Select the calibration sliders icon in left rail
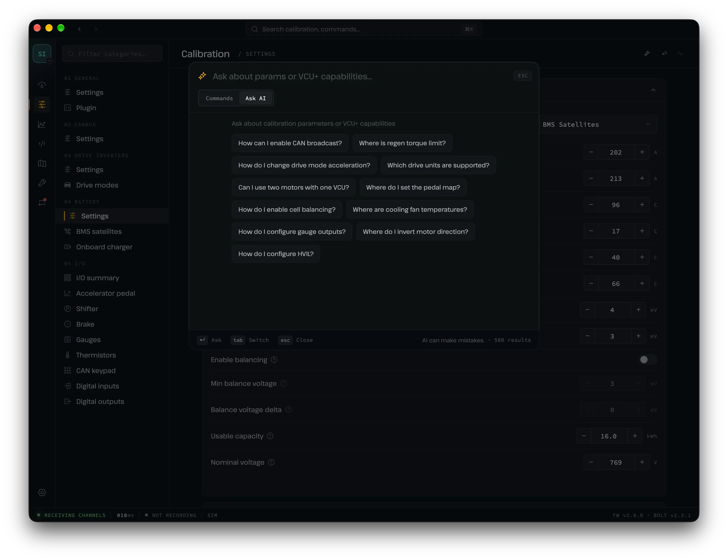Screen dimensions: 728x560 42,105
